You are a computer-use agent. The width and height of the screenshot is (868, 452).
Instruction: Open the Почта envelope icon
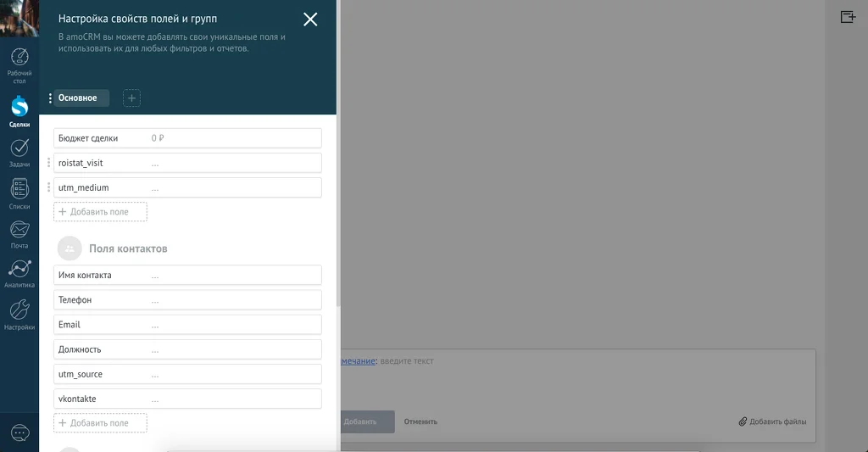click(x=19, y=229)
